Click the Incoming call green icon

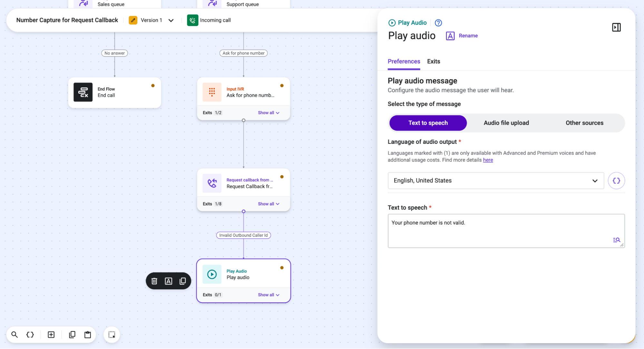193,20
